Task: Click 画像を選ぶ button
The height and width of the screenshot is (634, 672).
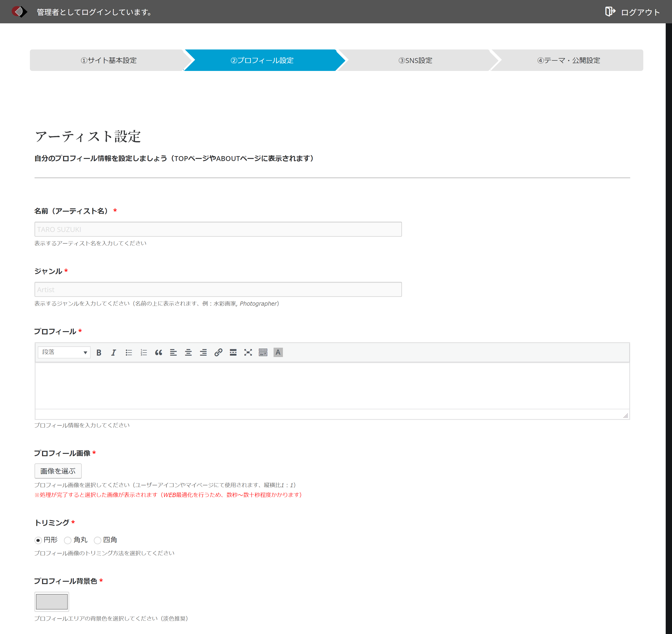Action: [58, 471]
